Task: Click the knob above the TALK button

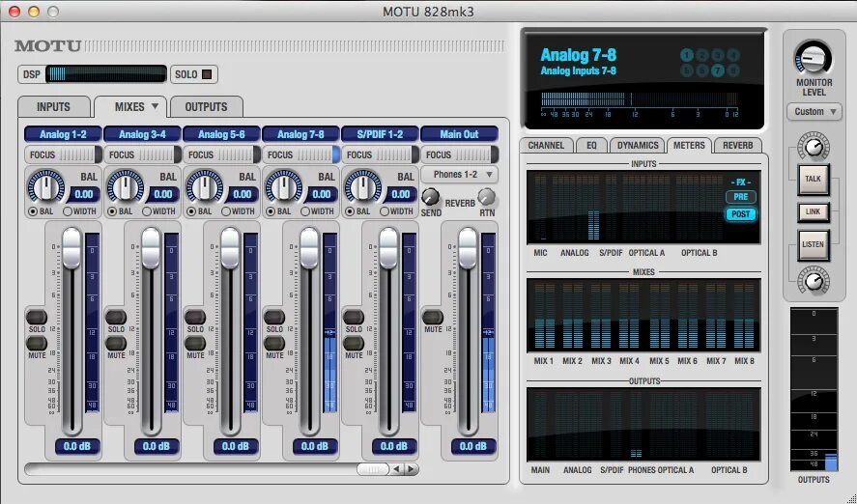Action: pyautogui.click(x=814, y=147)
